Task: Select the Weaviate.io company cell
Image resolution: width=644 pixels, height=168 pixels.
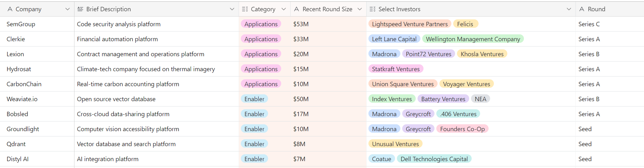Action: (x=37, y=99)
